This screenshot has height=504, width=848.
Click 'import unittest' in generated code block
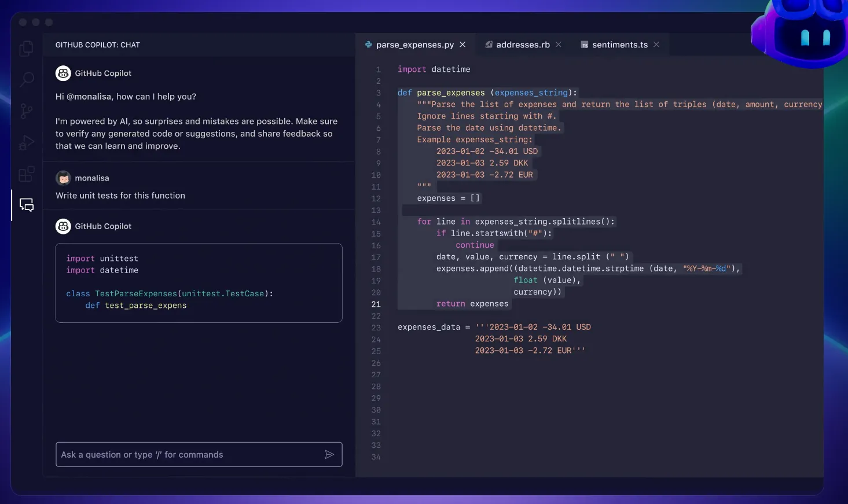(x=102, y=259)
